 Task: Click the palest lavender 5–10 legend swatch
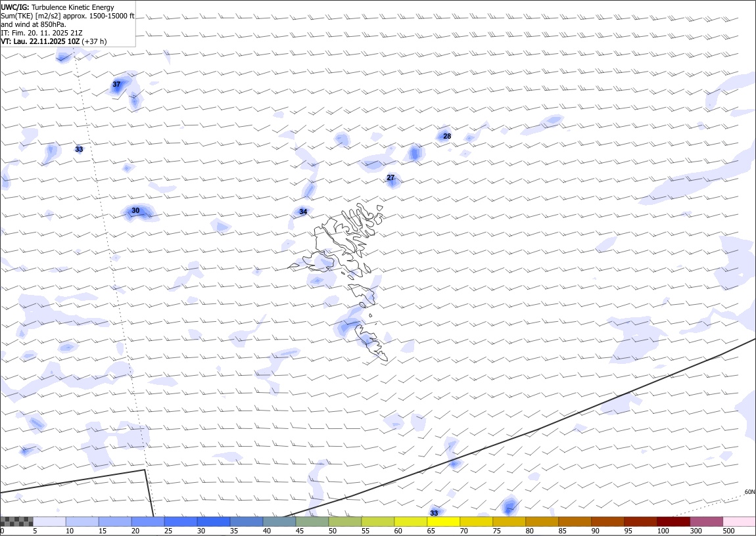(x=50, y=522)
